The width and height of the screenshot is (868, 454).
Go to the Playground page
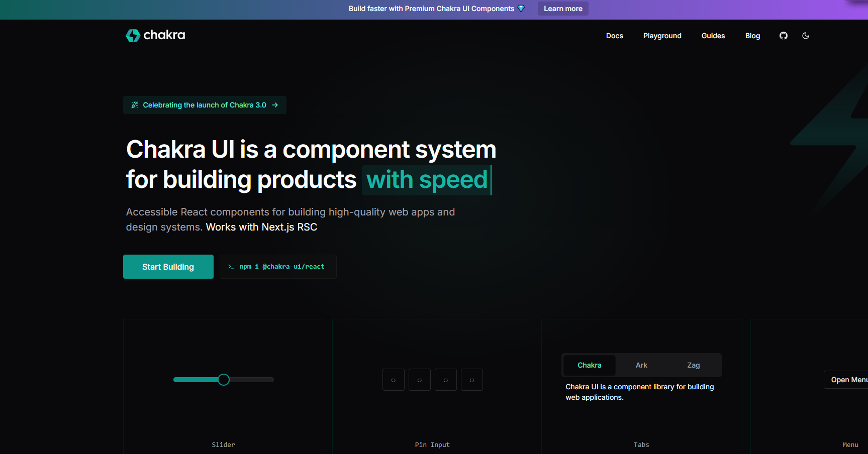[662, 36]
